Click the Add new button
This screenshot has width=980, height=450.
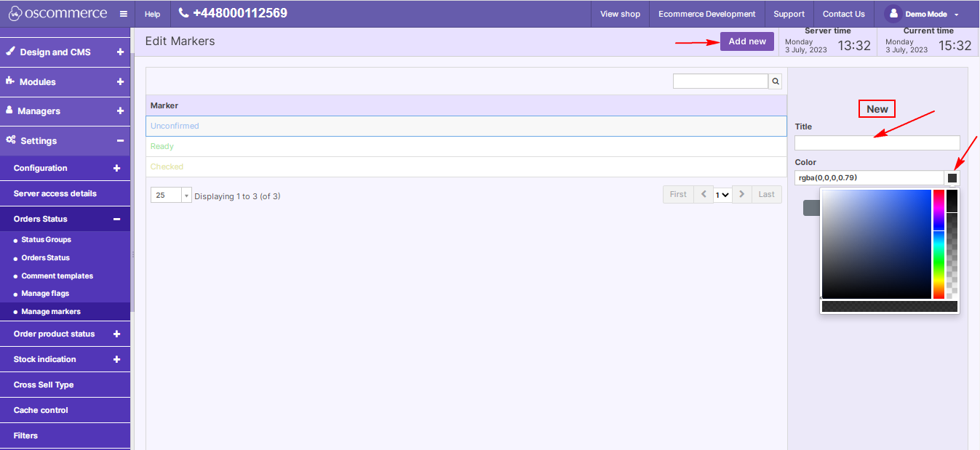pos(746,41)
